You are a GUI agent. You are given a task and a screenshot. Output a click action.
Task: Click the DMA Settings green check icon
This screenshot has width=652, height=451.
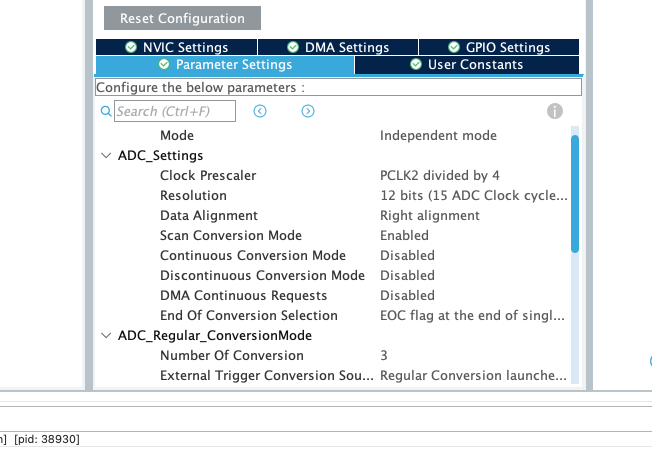[x=293, y=47]
